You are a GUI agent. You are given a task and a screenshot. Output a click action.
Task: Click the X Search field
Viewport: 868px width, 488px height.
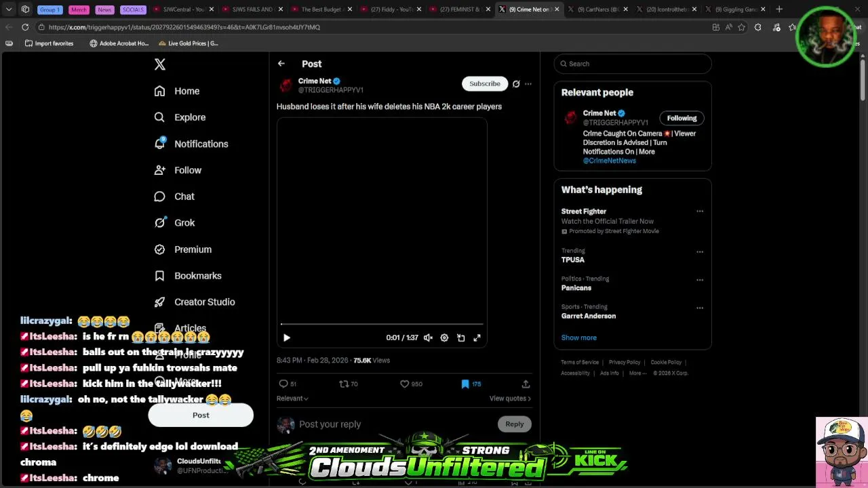coord(633,64)
